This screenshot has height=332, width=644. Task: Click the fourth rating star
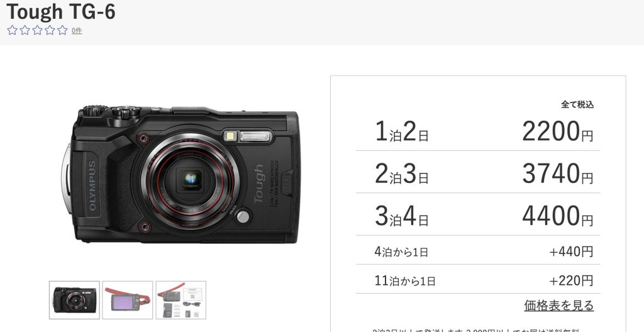tap(50, 30)
